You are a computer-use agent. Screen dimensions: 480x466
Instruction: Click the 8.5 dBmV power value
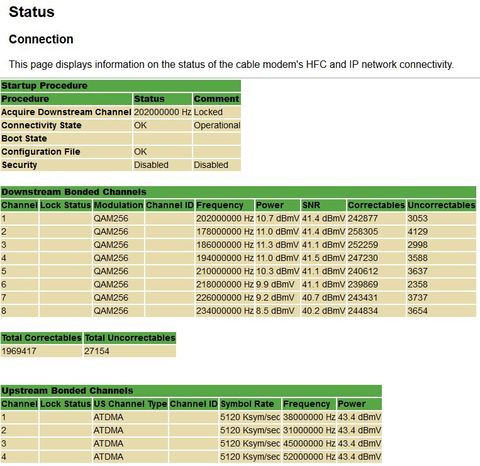tap(275, 311)
